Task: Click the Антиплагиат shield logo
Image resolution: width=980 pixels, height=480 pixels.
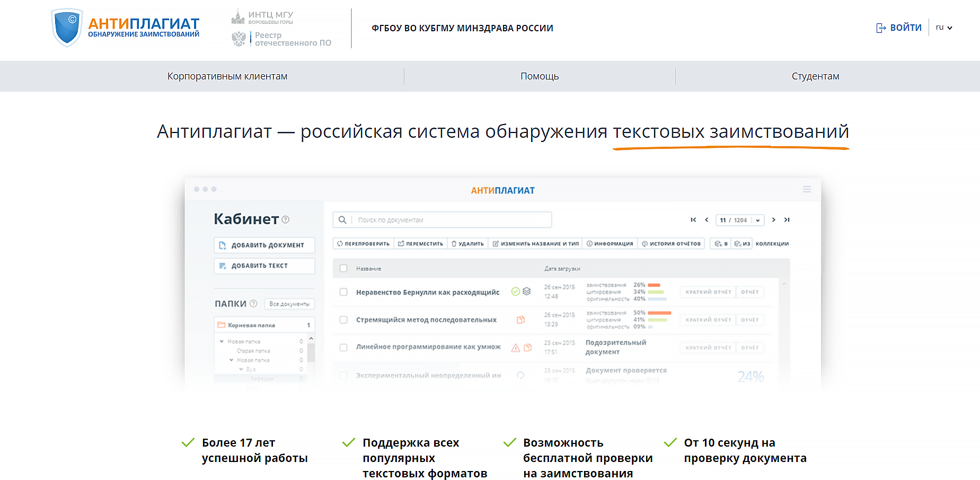Action: click(67, 28)
